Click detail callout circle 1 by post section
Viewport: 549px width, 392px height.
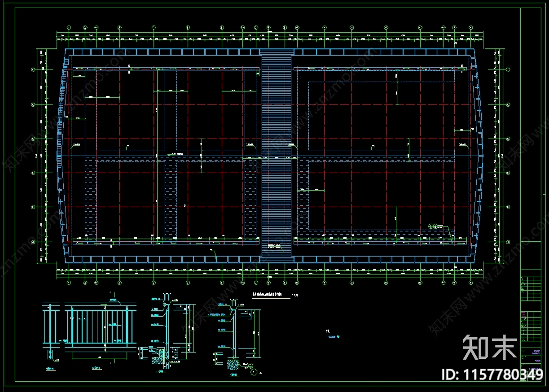[x=253, y=372]
